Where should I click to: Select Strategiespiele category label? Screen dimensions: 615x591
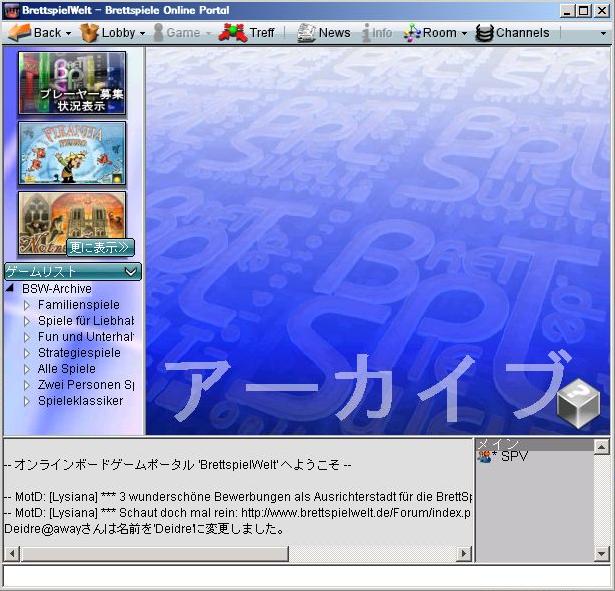coord(79,353)
